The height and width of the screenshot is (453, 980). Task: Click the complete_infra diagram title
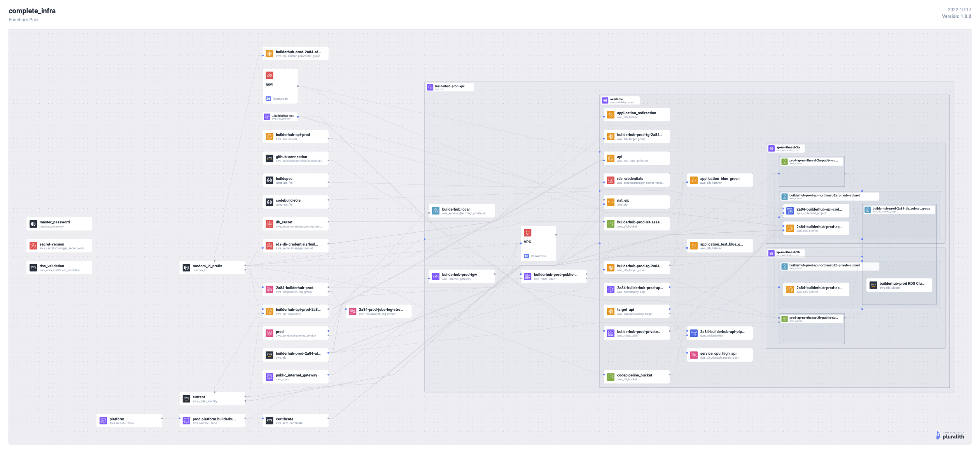tap(32, 11)
